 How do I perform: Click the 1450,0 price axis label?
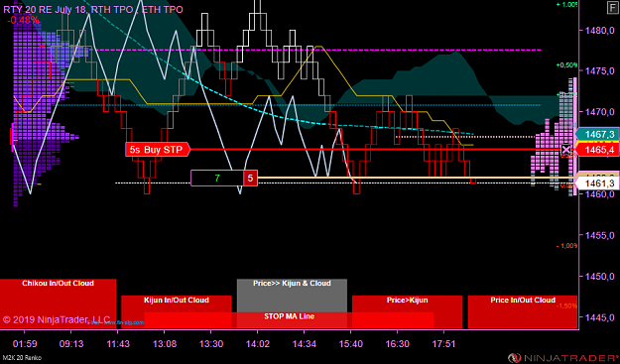pyautogui.click(x=599, y=277)
